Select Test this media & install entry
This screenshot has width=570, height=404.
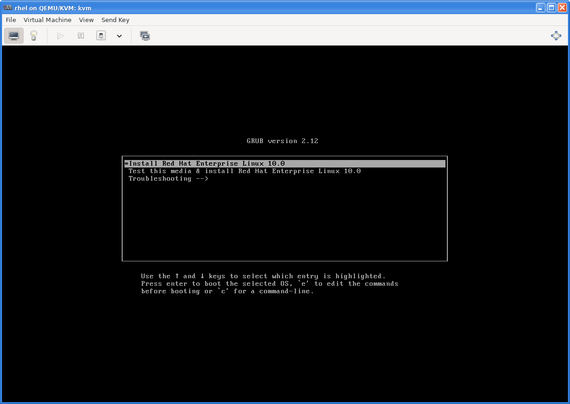[285, 171]
